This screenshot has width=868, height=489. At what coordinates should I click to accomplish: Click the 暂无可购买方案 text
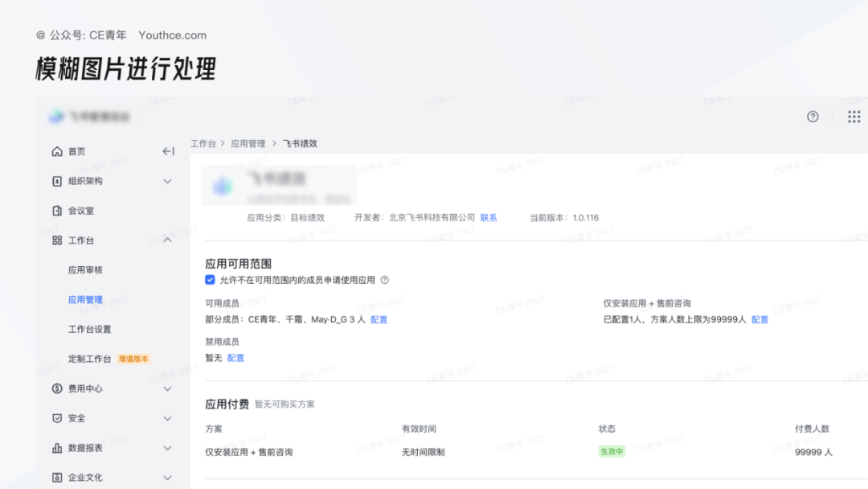click(285, 405)
